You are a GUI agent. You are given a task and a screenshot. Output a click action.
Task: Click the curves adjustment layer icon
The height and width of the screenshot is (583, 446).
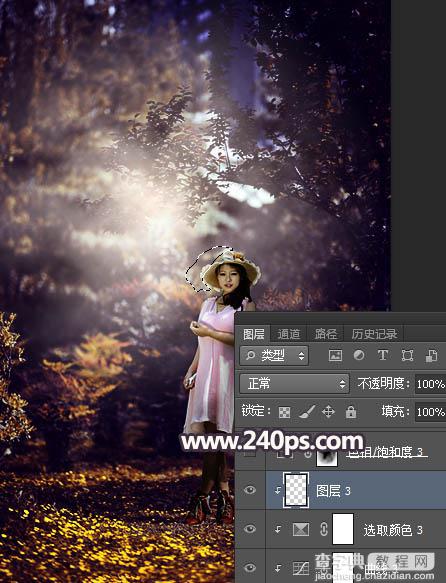[x=301, y=568]
